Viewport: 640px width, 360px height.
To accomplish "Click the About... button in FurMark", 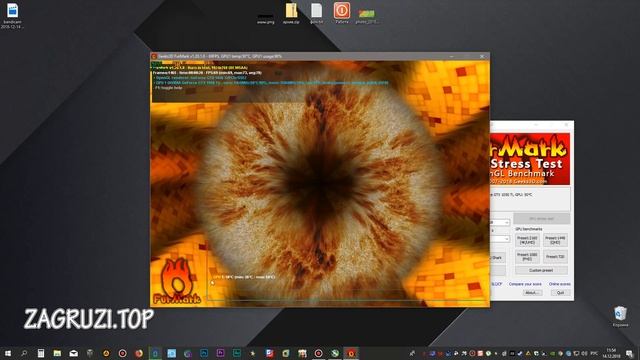I will click(x=532, y=293).
